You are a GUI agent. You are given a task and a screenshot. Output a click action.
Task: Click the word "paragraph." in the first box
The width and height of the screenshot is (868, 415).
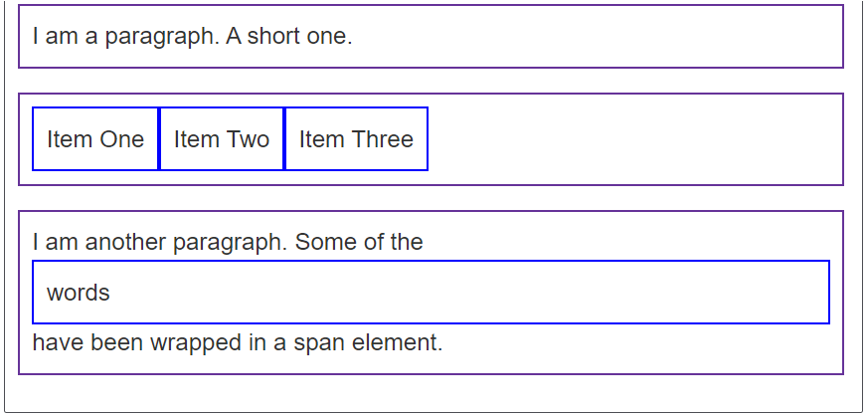(162, 38)
